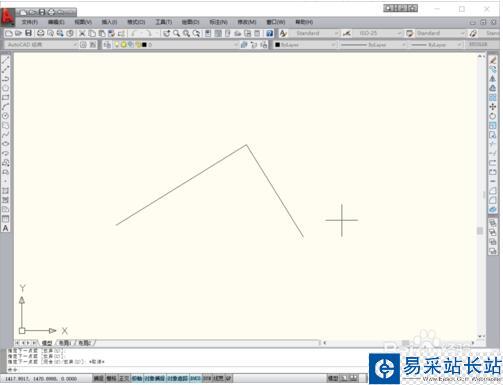Toggle 捕捉 (Snap) in the status bar
This screenshot has width=503, height=385.
(x=98, y=378)
